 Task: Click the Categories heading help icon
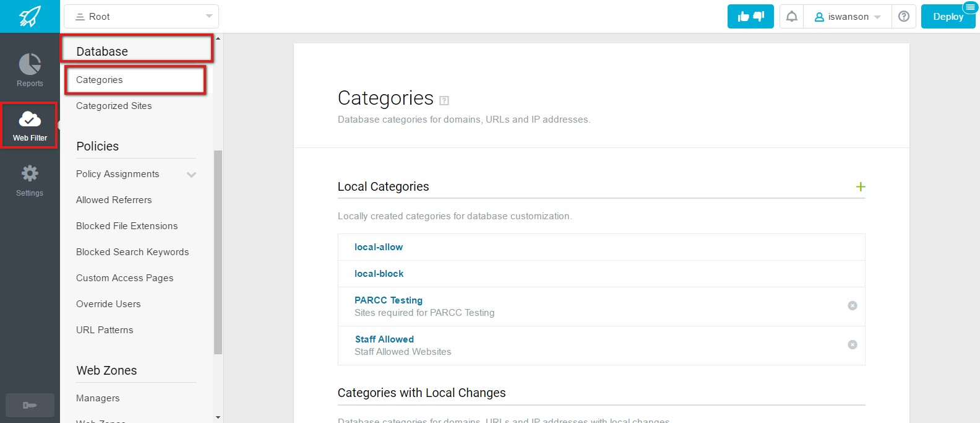point(444,100)
